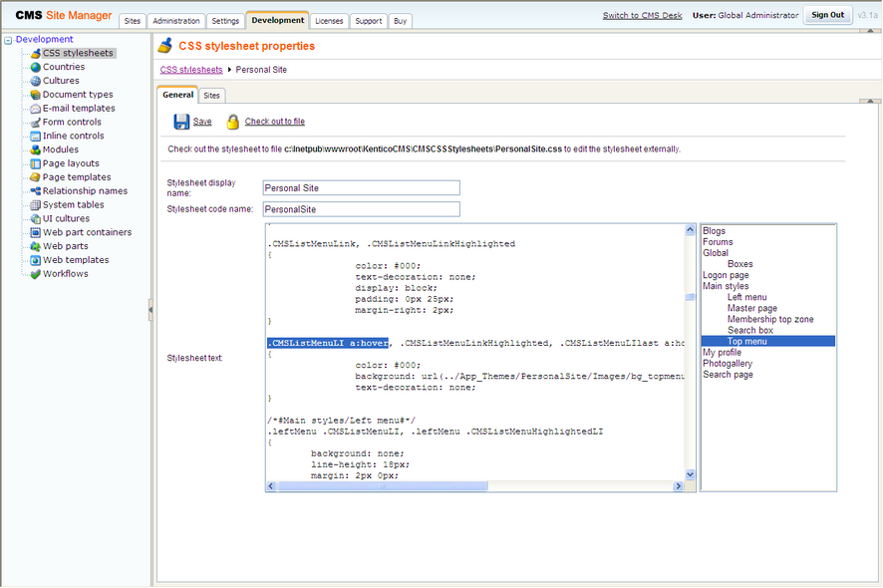Click the Save link
Image resolution: width=883 pixels, height=588 pixels.
[202, 122]
